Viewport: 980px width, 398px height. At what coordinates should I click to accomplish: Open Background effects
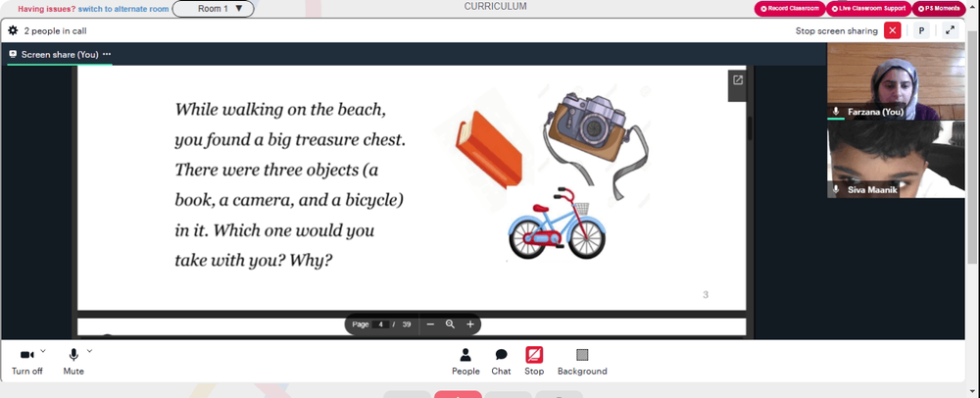click(x=582, y=362)
